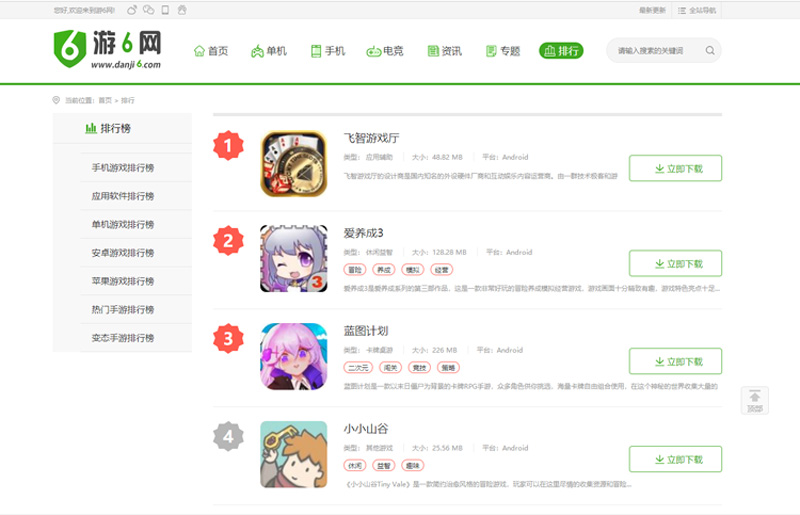
Task: Open the 蓝图计划 game icon
Action: [294, 356]
